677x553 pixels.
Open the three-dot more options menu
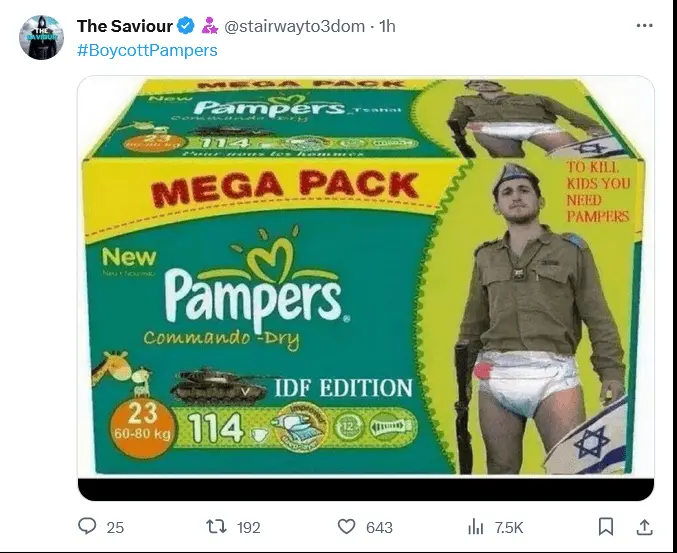(646, 25)
